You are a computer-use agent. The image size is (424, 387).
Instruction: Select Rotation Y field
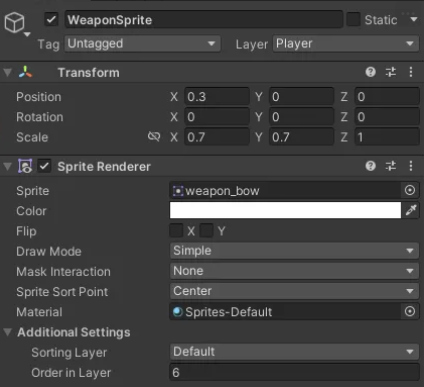(302, 117)
